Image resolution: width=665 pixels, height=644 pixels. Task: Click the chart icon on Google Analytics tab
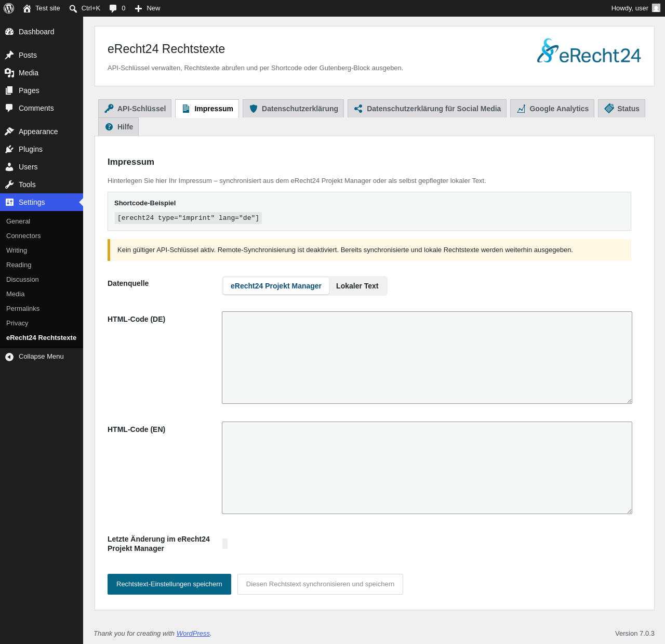tap(521, 109)
